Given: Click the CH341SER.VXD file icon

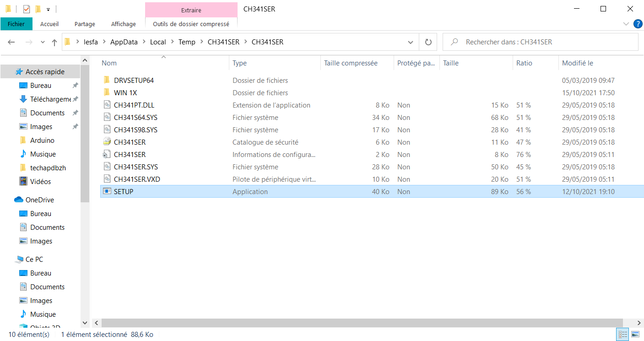Looking at the screenshot, I should point(107,179).
